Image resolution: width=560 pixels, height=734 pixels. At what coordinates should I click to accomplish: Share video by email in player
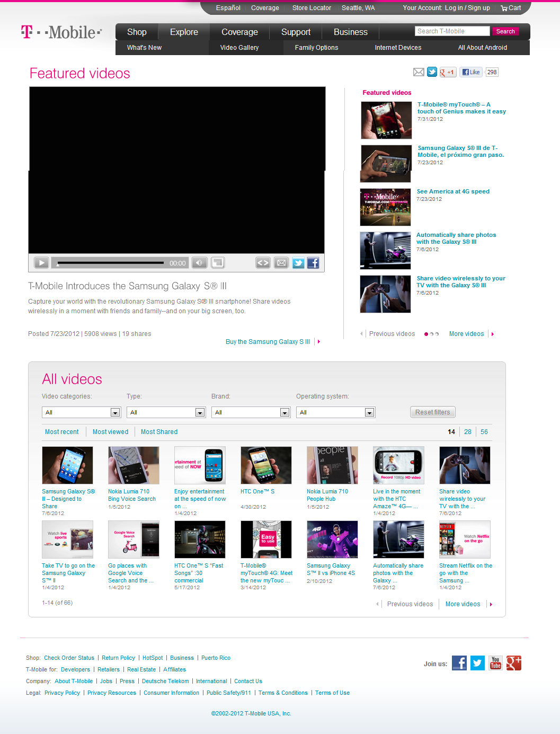tap(281, 262)
